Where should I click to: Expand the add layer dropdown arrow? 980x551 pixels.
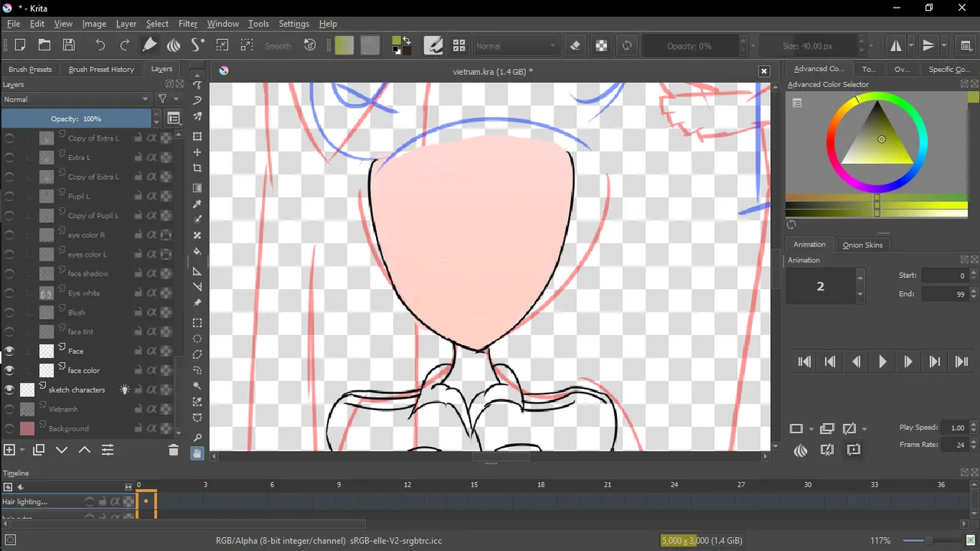click(x=22, y=450)
